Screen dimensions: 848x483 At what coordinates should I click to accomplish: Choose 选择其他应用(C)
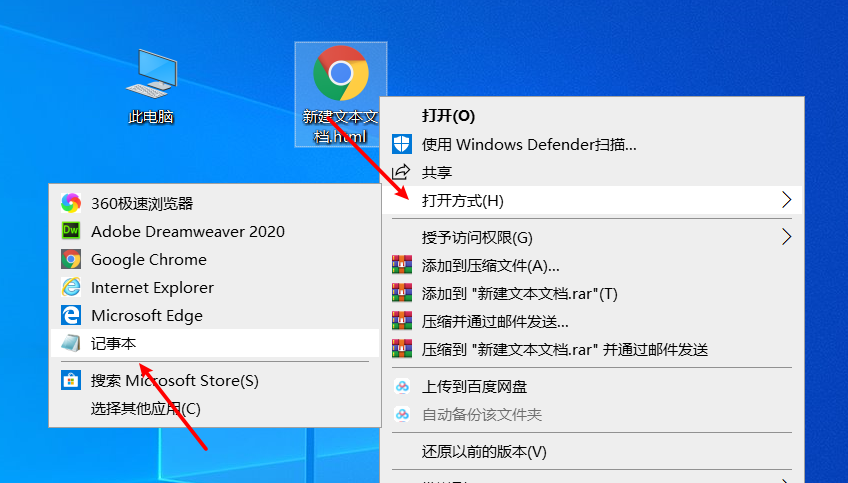(215, 408)
